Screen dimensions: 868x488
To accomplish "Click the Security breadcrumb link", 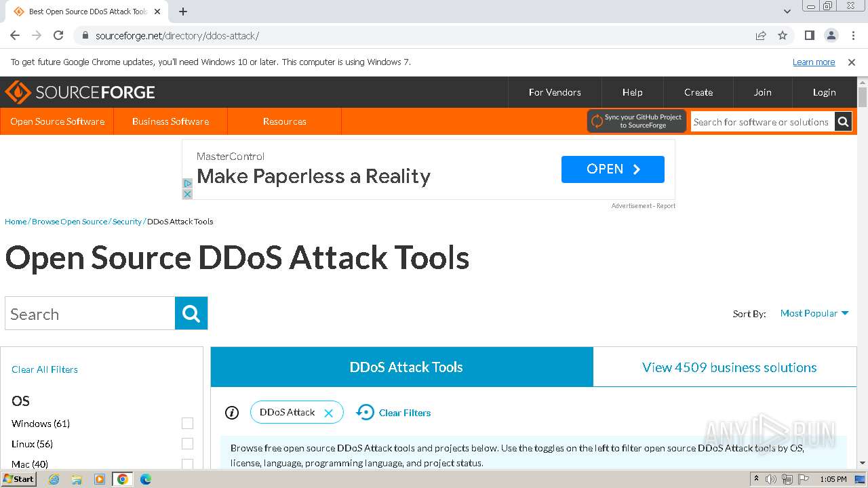I will (127, 222).
